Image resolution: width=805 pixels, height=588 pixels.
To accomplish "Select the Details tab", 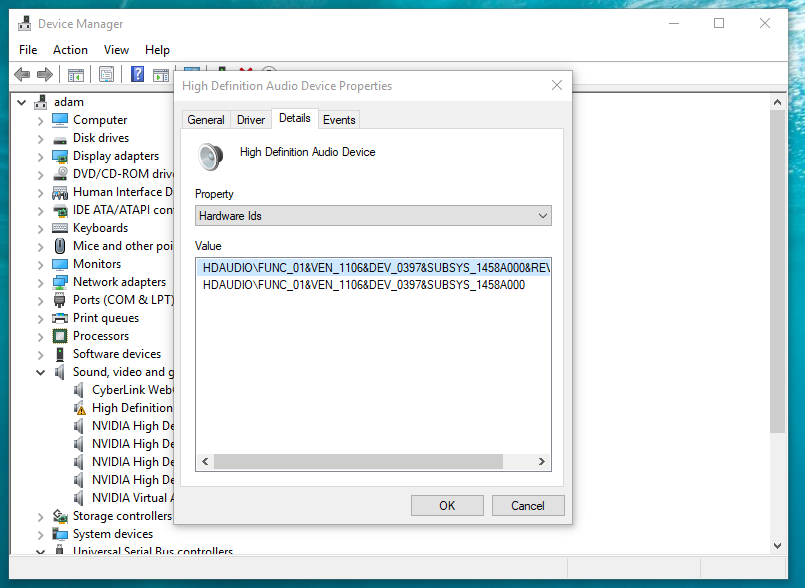I will (x=295, y=118).
